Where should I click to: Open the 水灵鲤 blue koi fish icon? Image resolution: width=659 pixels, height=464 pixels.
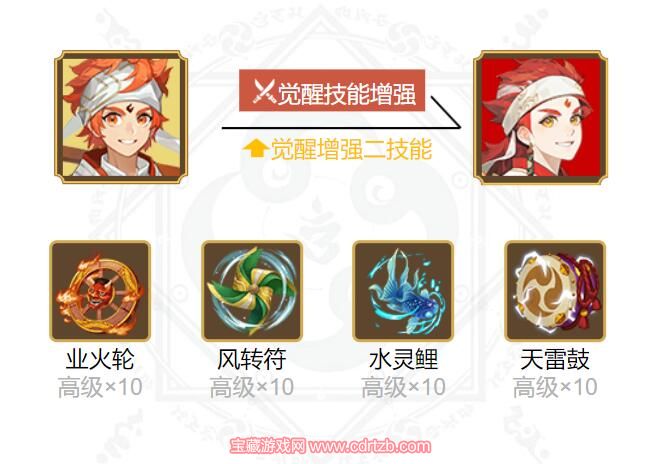(x=403, y=291)
